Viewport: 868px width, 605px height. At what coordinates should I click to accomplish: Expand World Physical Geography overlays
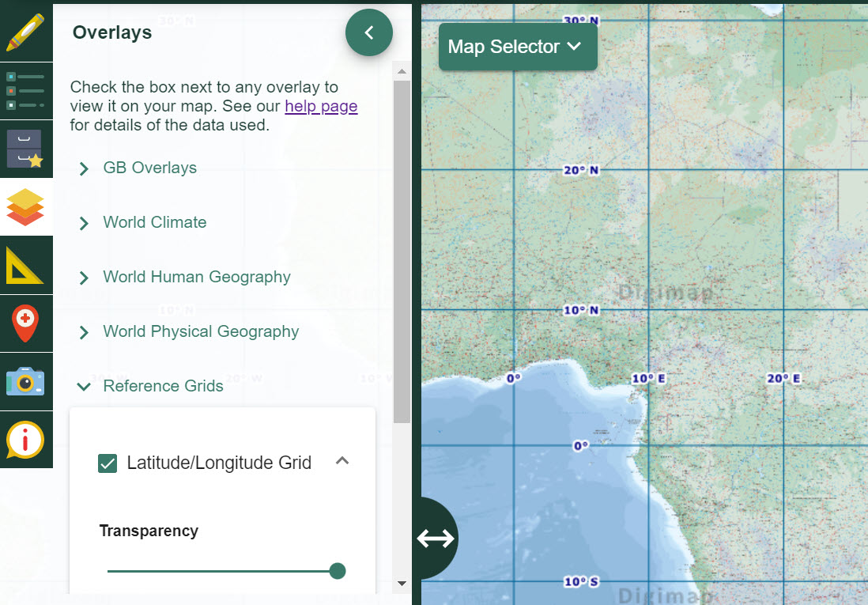(x=200, y=331)
